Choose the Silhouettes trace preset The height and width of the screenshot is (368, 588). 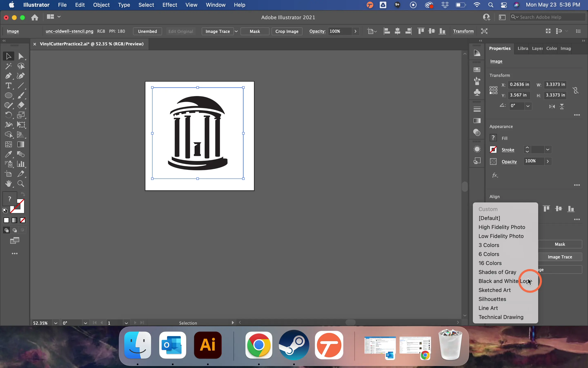pos(505,299)
